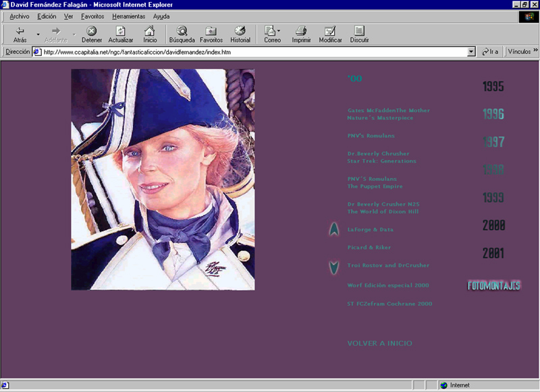Click VOLVER A INICIO link
Screen dimensions: 540x392
(x=379, y=343)
